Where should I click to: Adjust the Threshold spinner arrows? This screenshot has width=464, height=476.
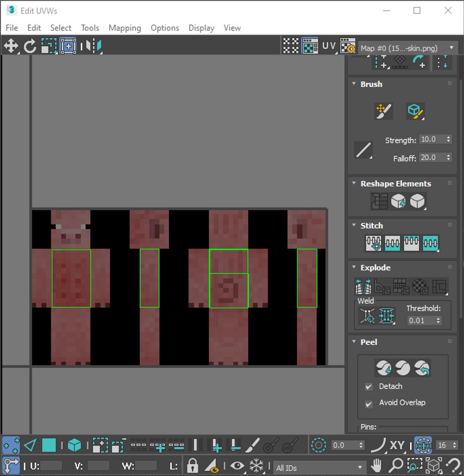(x=438, y=320)
